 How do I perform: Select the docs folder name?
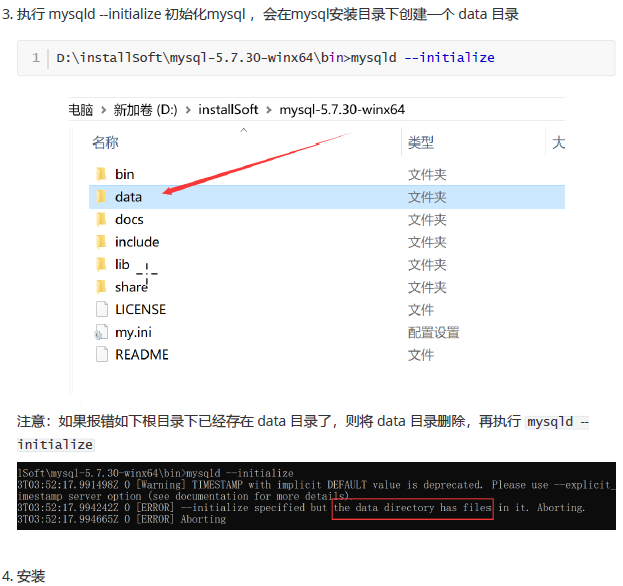(x=129, y=219)
